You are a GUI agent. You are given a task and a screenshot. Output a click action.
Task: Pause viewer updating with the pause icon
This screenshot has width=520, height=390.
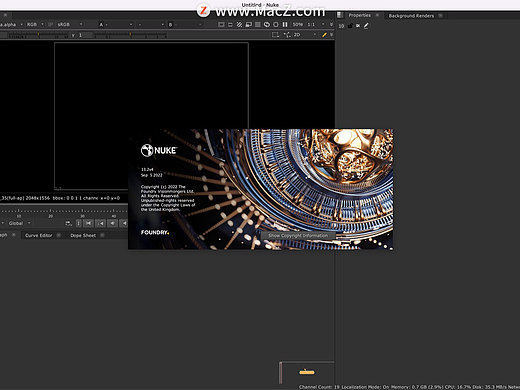pos(285,25)
